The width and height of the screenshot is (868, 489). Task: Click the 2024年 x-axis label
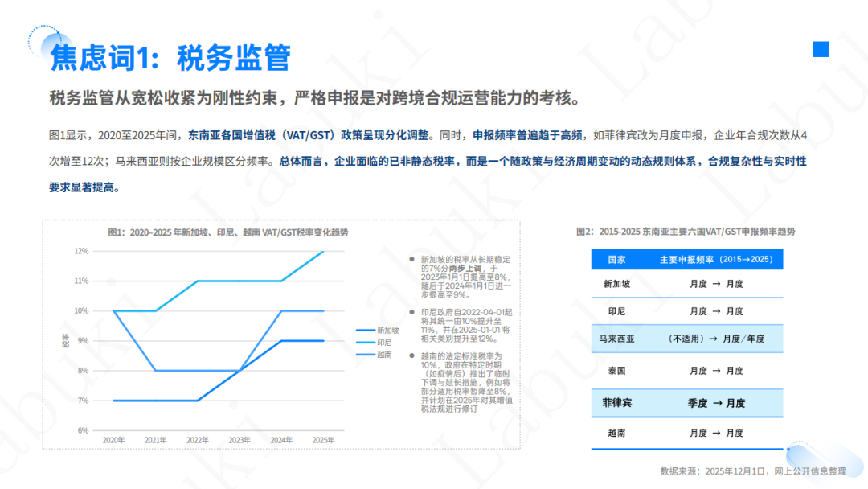tap(281, 440)
